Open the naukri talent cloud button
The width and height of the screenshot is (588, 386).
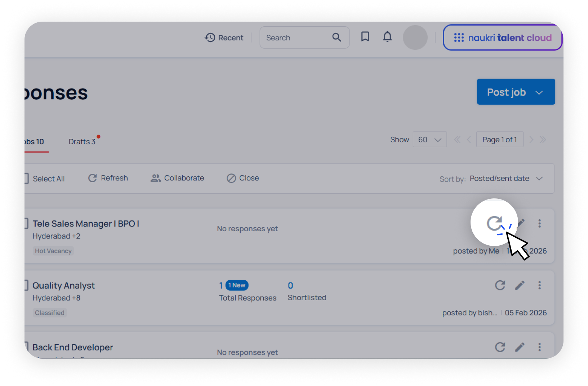(502, 38)
